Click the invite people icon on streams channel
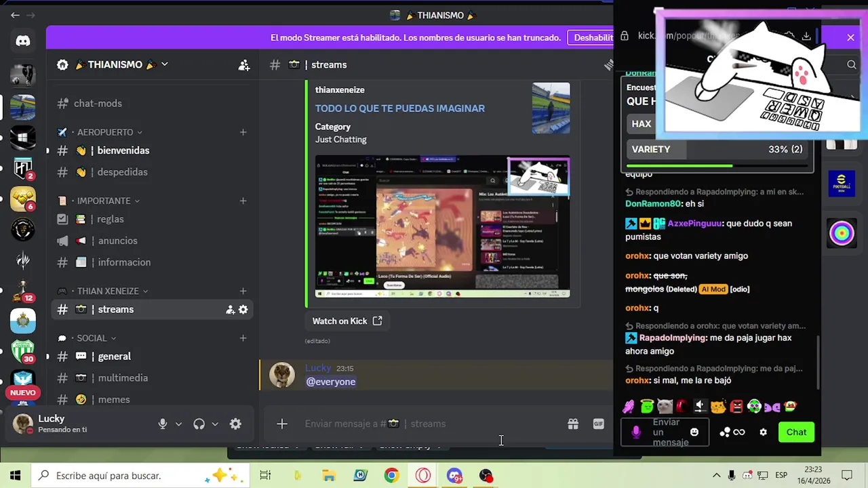Screen dimensions: 868x488 (x=230, y=309)
